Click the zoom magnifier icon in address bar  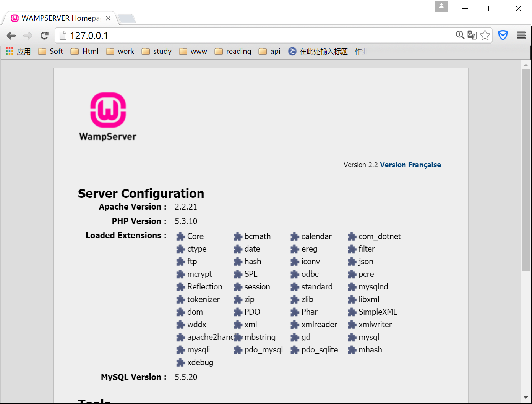[x=460, y=35]
